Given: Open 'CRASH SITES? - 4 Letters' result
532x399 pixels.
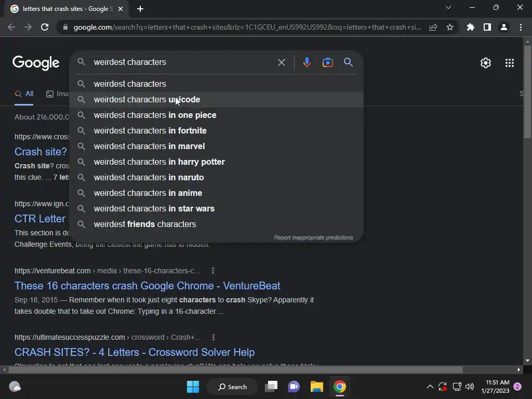Looking at the screenshot, I should coord(135,352).
